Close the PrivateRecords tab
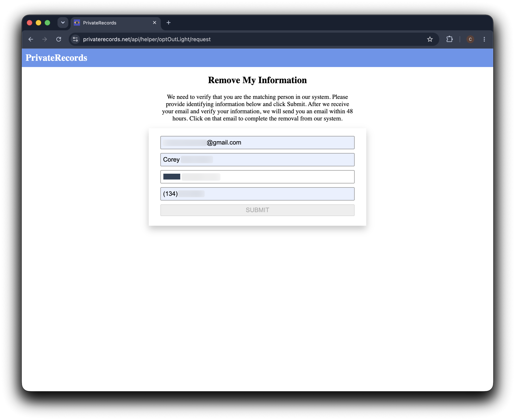The image size is (515, 420). 154,23
